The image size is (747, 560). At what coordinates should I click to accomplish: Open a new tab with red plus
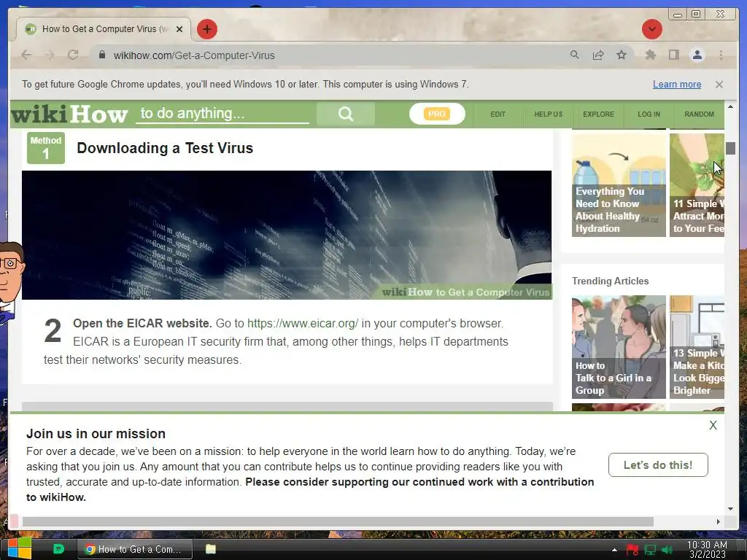[x=206, y=29]
